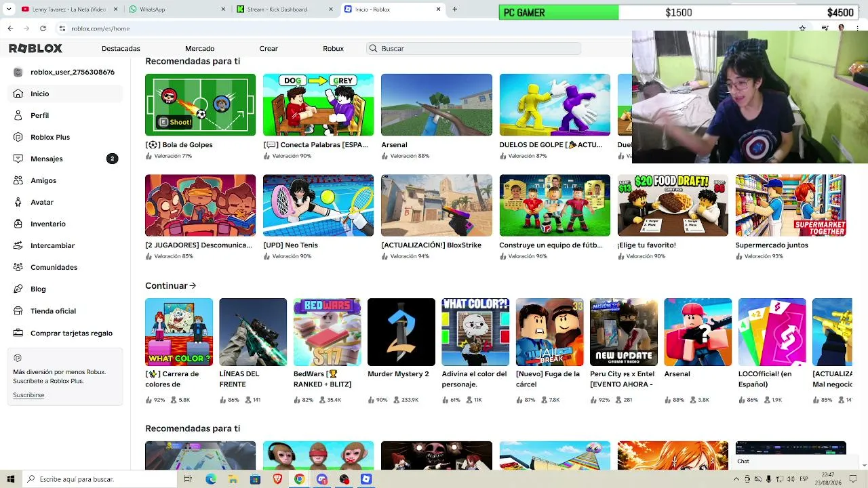Click the Amigos sidebar label
Image resolution: width=868 pixels, height=488 pixels.
click(43, 180)
